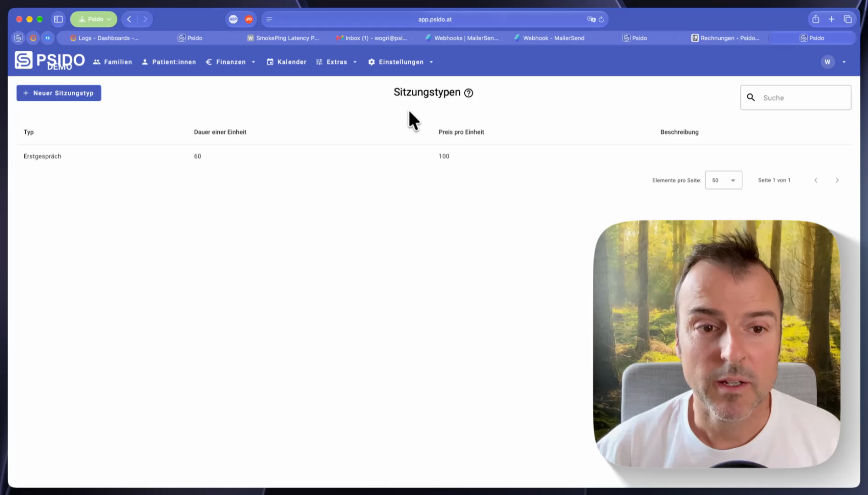Open the Elemente pro Seite dropdown

pos(723,180)
